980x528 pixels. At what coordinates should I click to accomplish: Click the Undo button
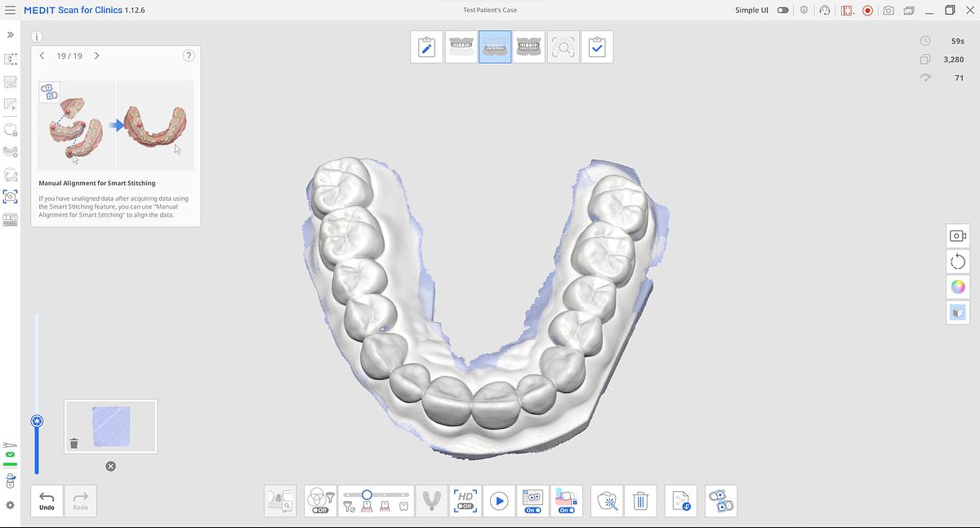click(x=47, y=500)
